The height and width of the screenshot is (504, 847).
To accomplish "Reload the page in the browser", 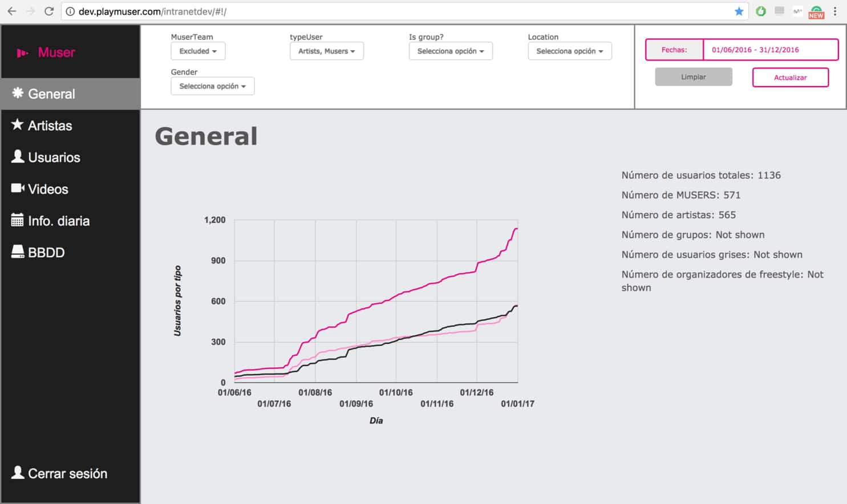I will [x=49, y=11].
